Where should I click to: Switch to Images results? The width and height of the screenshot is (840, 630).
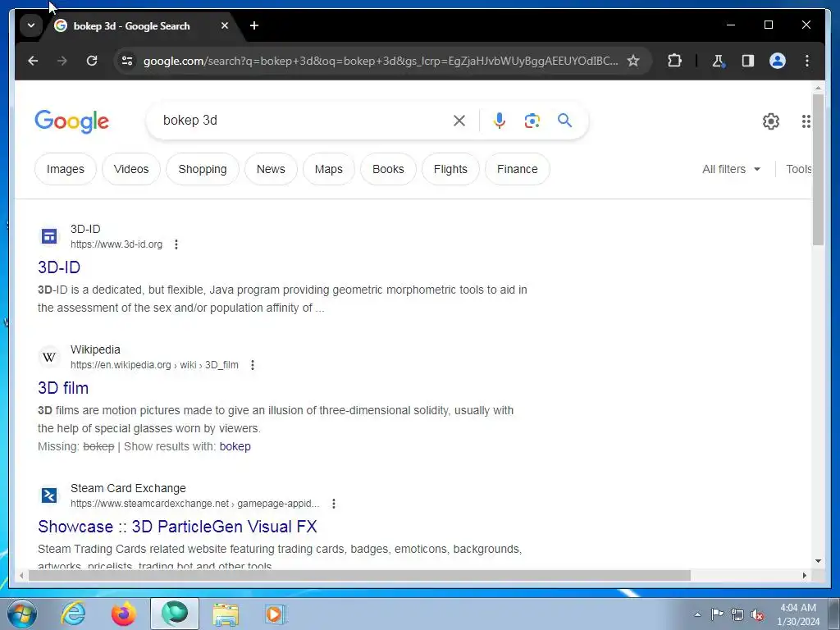coord(66,169)
